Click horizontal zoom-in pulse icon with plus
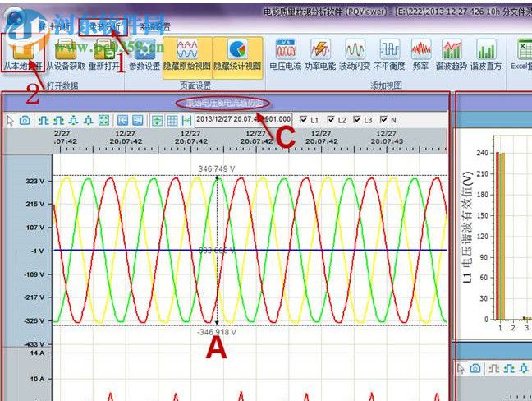Image resolution: width=532 pixels, height=401 pixels. click(x=44, y=120)
